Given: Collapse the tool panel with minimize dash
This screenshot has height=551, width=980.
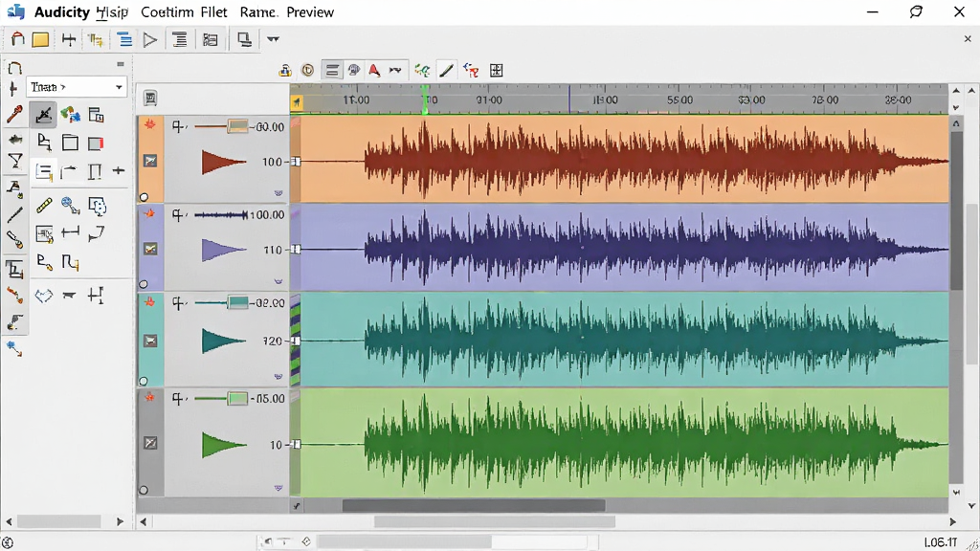Looking at the screenshot, I should click(120, 64).
